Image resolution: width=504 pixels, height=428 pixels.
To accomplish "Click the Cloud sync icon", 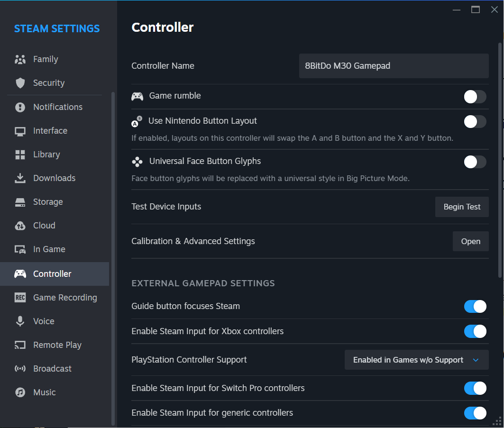I will (x=20, y=226).
